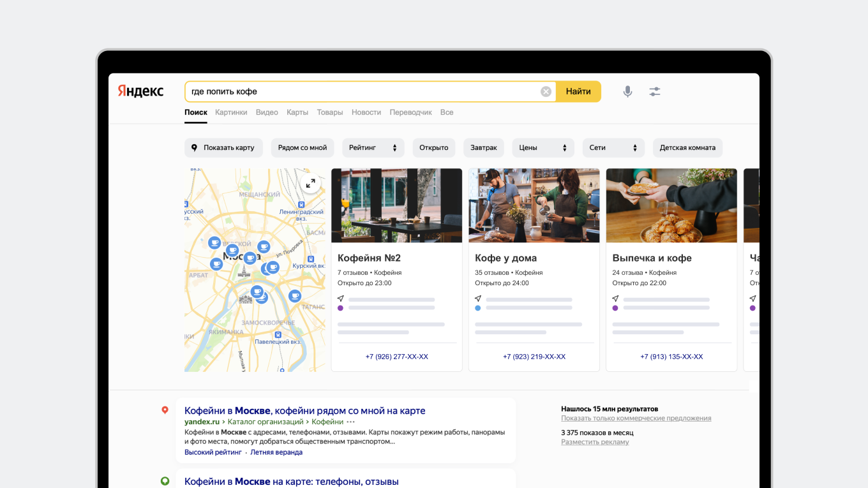Open the Рейтинг dropdown

click(x=373, y=148)
